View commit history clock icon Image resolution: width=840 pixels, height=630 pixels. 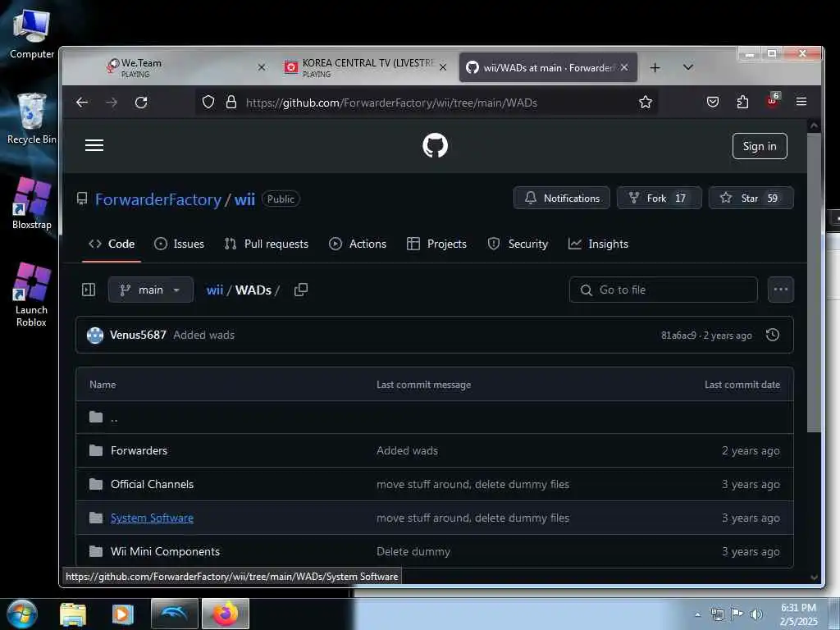[773, 335]
